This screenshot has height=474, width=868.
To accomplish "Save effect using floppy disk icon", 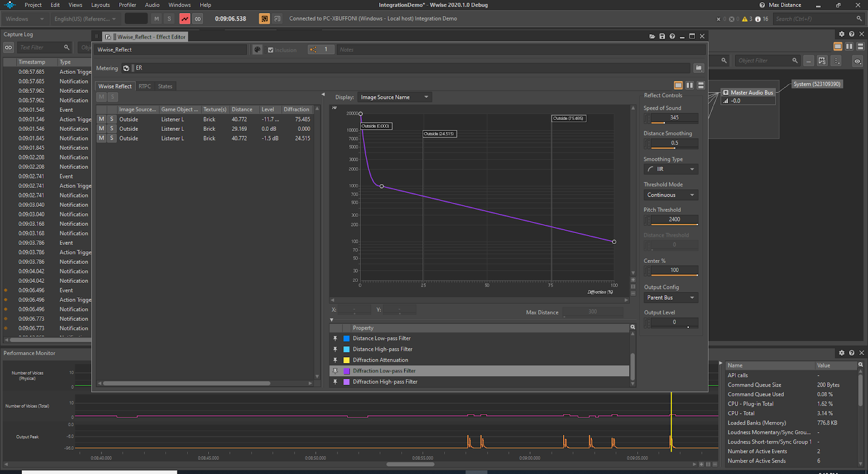I will (x=662, y=36).
